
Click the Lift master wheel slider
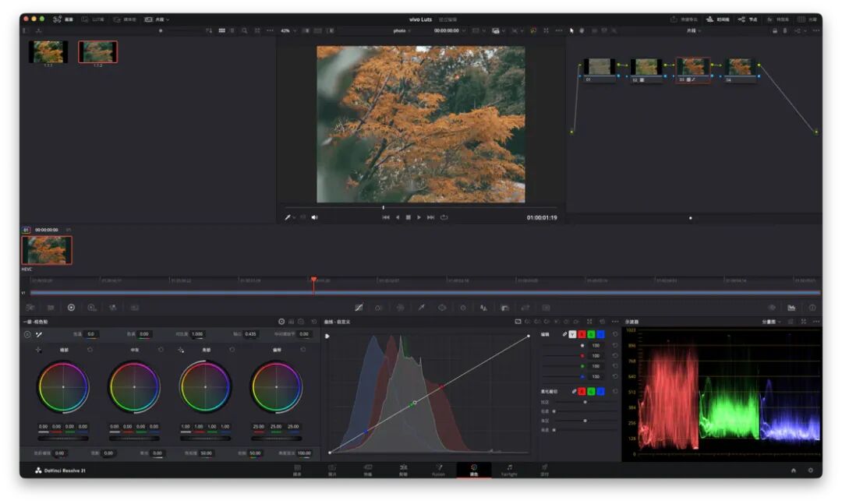tap(63, 438)
